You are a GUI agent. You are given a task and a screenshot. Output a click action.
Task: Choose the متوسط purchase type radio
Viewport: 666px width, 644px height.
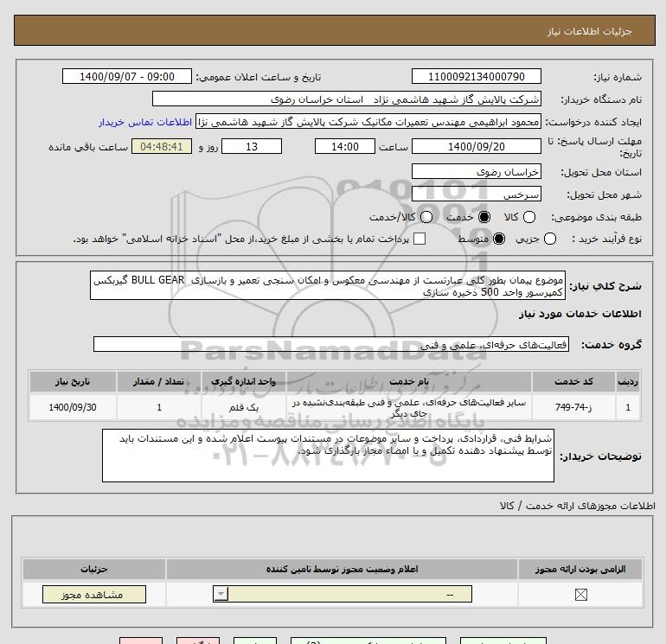(x=499, y=239)
